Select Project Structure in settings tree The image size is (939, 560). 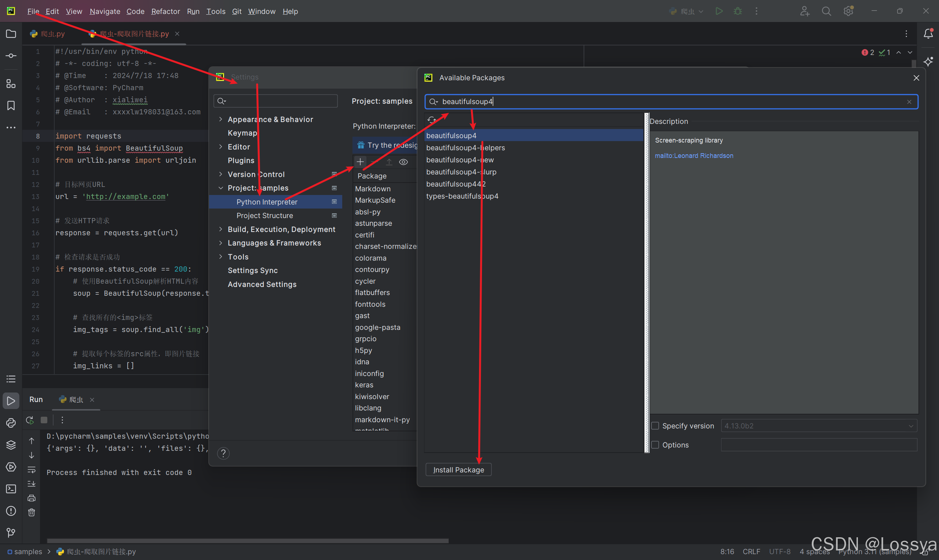click(x=265, y=215)
